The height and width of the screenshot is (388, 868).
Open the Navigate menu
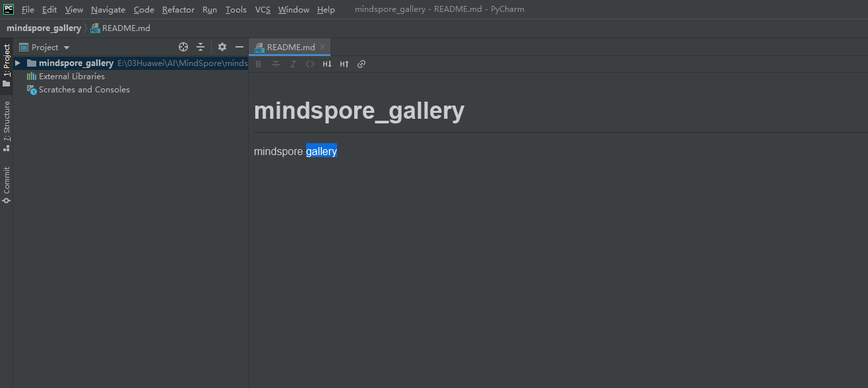(x=108, y=10)
